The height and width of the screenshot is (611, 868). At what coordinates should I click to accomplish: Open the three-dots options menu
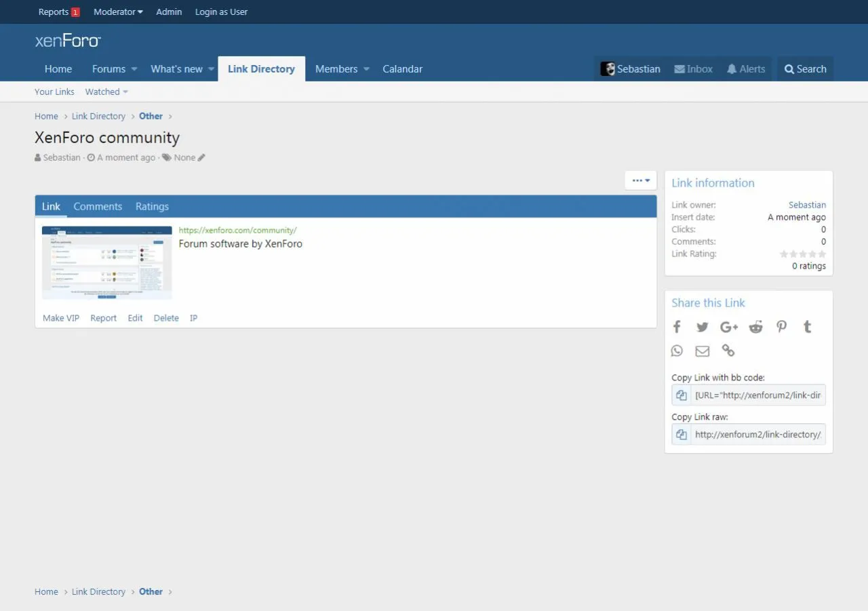[x=641, y=180]
